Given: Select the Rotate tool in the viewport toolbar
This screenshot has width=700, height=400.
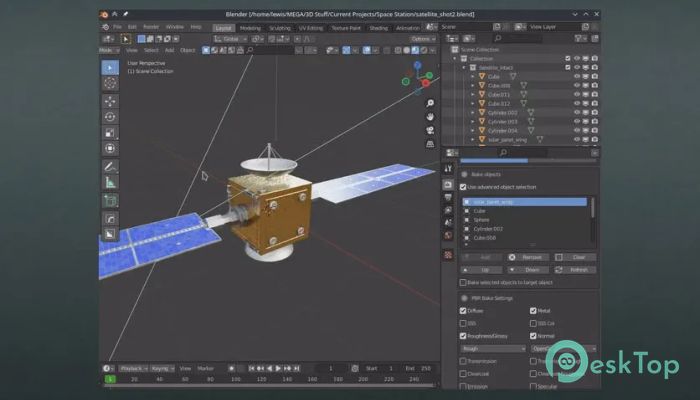Looking at the screenshot, I should (x=110, y=117).
